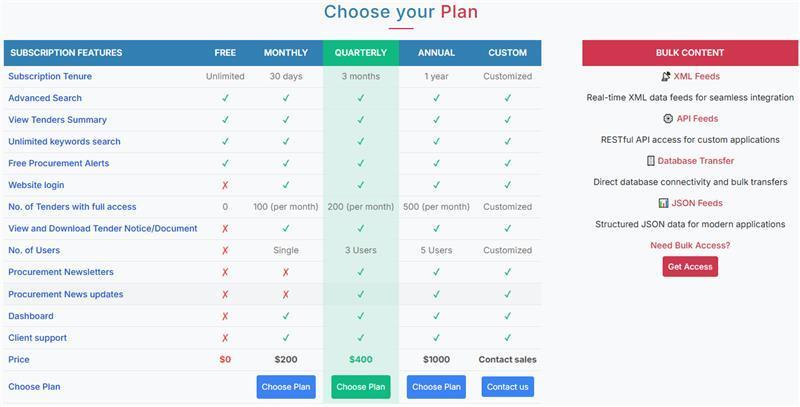Open the XML Feeds link
800x407 pixels.
(697, 76)
